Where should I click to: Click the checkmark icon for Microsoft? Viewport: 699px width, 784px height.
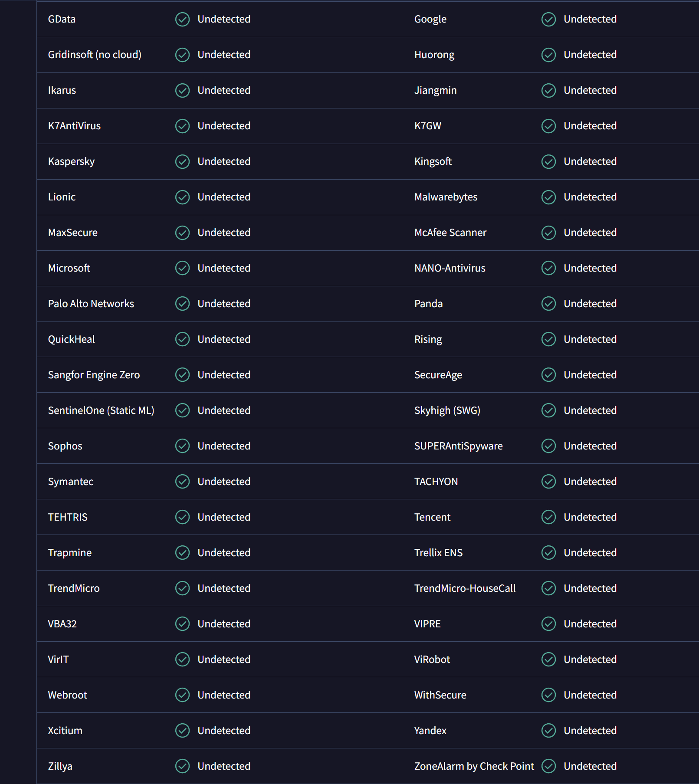(x=182, y=268)
